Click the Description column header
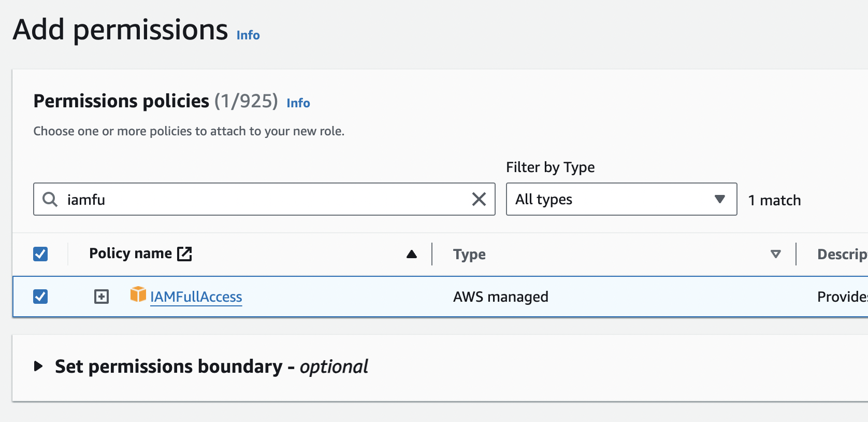This screenshot has width=868, height=422. [x=842, y=255]
